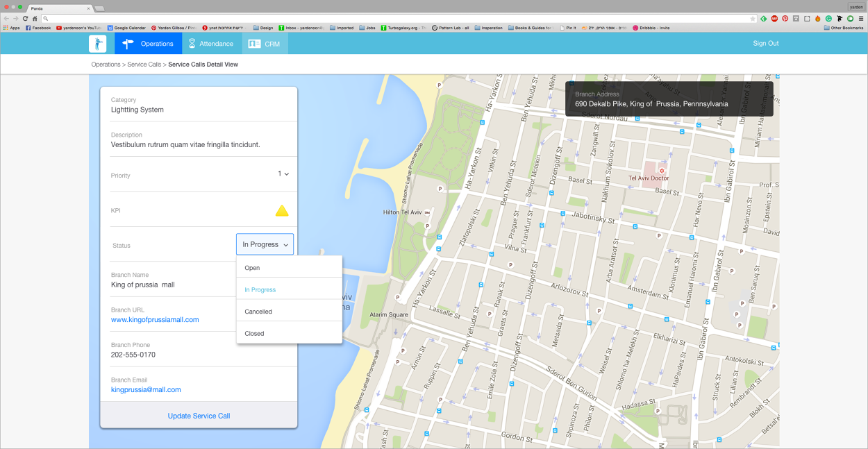The height and width of the screenshot is (449, 868).
Task: Open the CRM contact-card icon
Action: (x=253, y=43)
